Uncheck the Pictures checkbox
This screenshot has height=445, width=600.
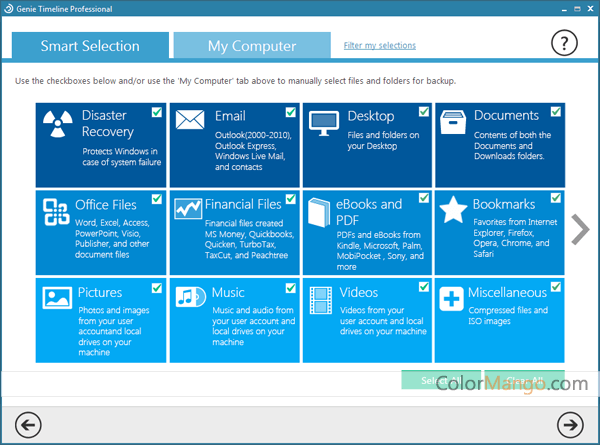tap(157, 288)
